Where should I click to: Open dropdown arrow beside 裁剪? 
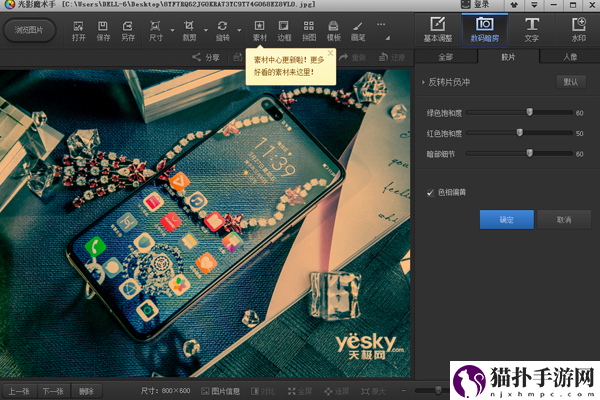(x=206, y=30)
